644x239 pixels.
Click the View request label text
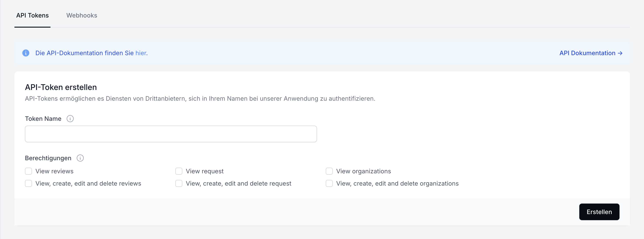click(204, 171)
